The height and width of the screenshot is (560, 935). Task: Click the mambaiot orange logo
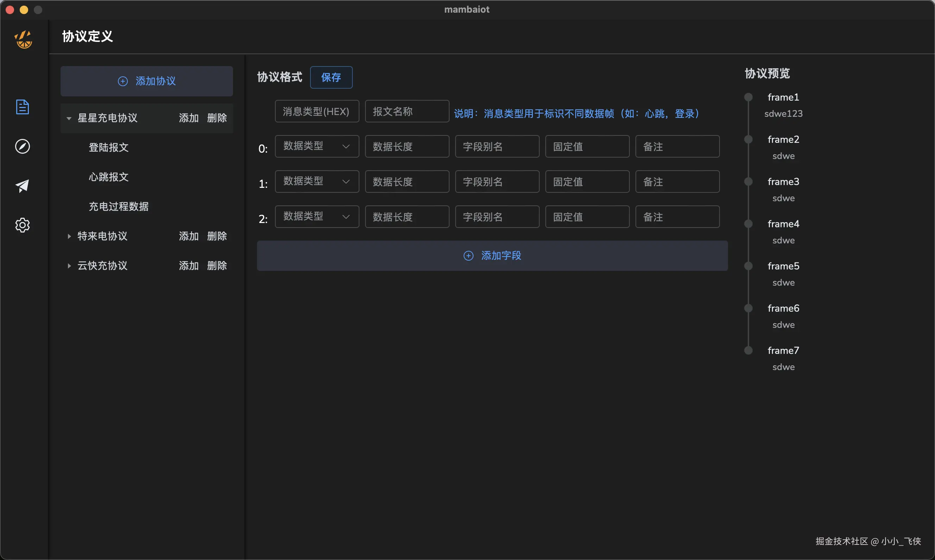(x=24, y=40)
